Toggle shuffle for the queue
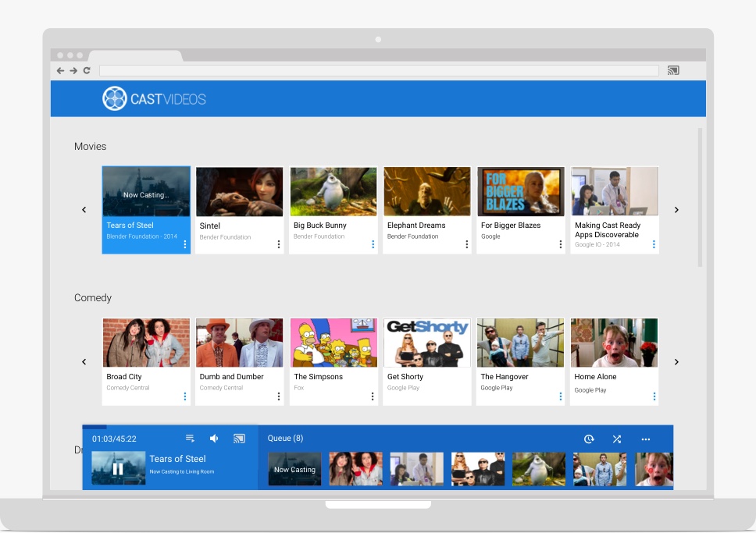This screenshot has width=756, height=533. click(616, 439)
